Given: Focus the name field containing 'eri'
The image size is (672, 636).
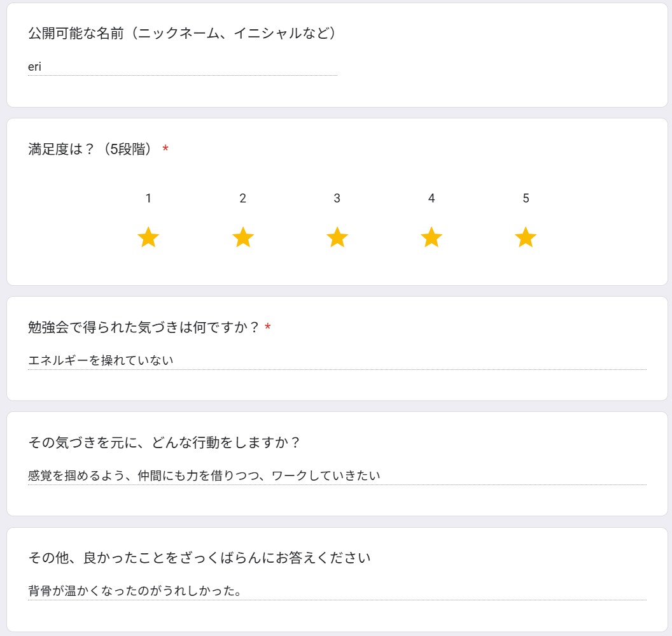Looking at the screenshot, I should click(183, 67).
